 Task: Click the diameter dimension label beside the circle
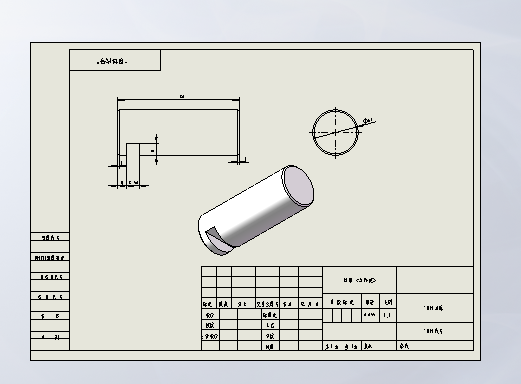(x=368, y=121)
